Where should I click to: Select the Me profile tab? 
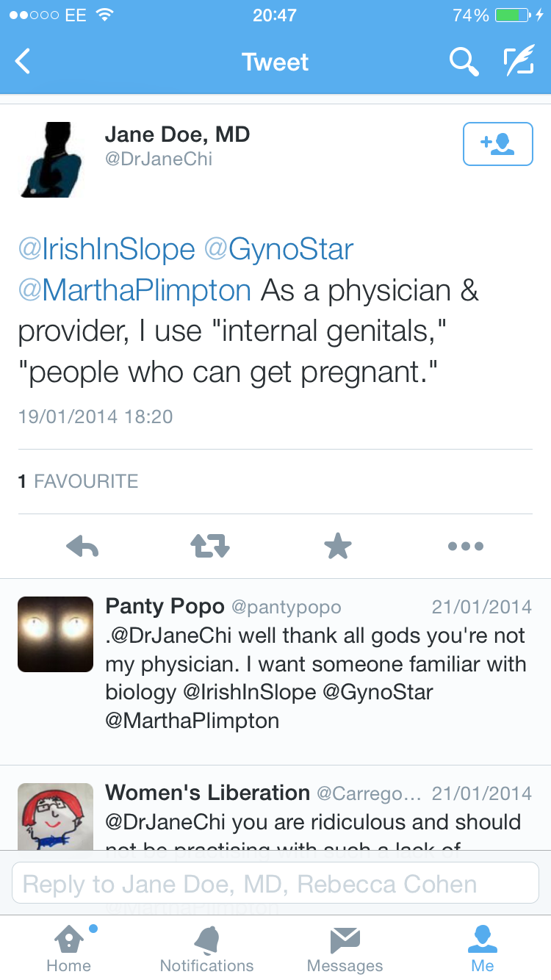(x=483, y=948)
